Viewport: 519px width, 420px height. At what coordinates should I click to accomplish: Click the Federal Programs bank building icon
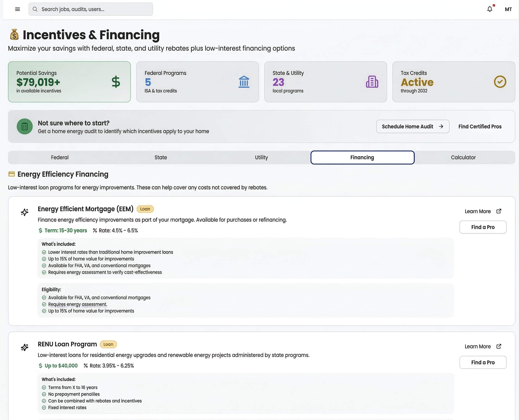coord(244,82)
